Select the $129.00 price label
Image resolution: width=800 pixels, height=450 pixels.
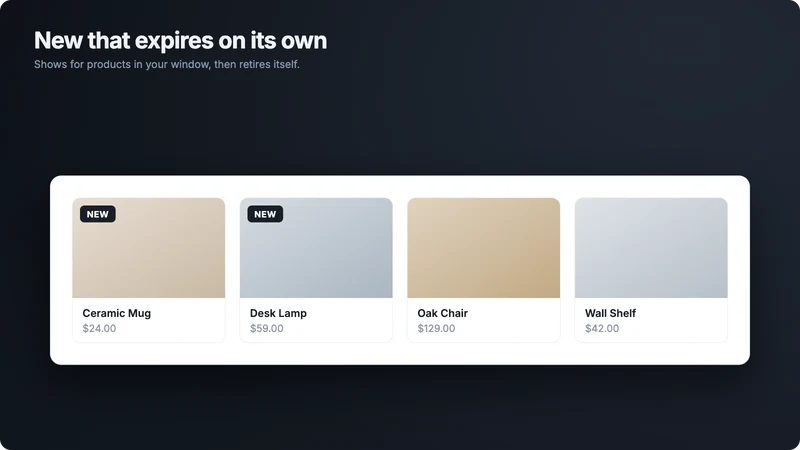(436, 329)
